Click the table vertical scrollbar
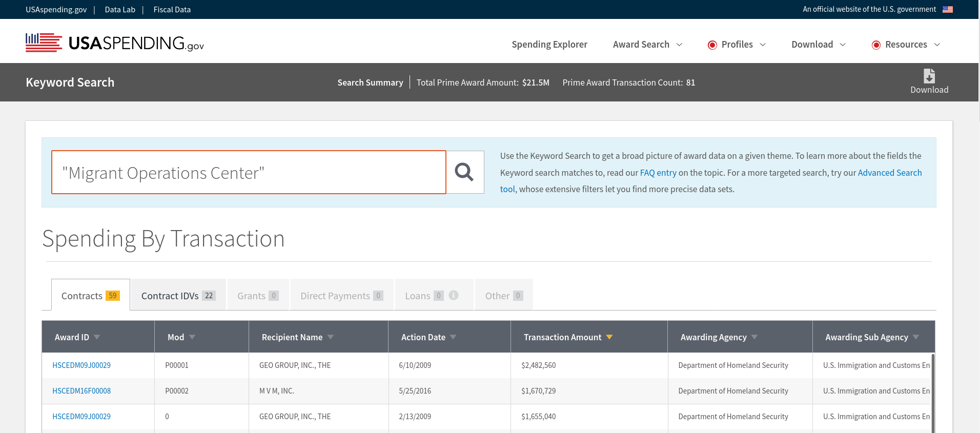Viewport: 980px width, 433px height. coord(933,393)
